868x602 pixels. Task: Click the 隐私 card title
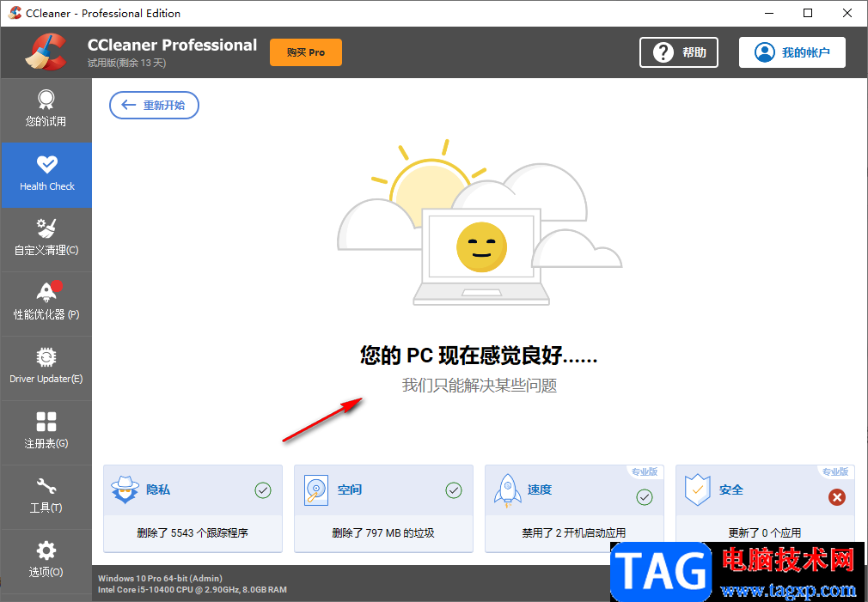click(x=158, y=490)
